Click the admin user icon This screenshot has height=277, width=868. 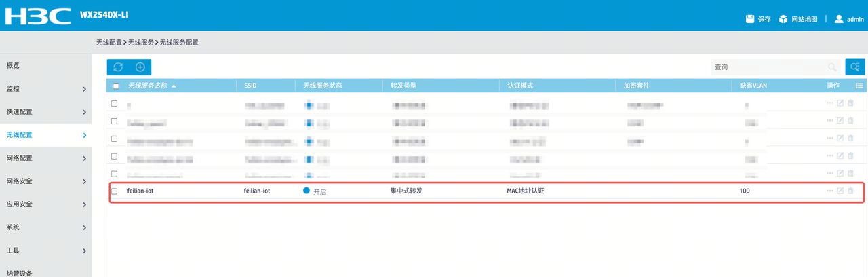click(839, 19)
